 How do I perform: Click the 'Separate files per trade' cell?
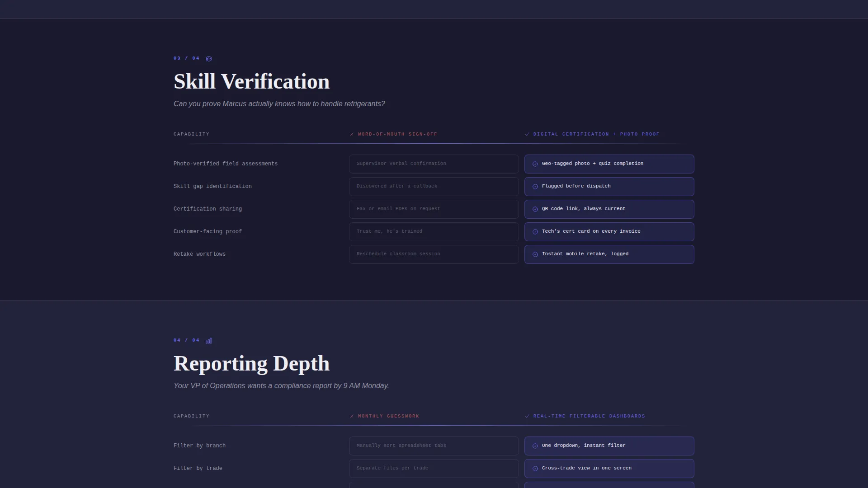click(434, 469)
